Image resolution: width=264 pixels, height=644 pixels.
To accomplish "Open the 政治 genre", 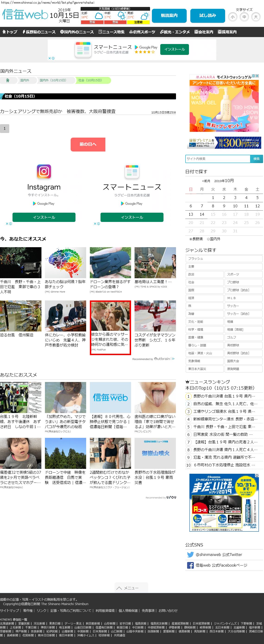I will (x=204, y=275).
